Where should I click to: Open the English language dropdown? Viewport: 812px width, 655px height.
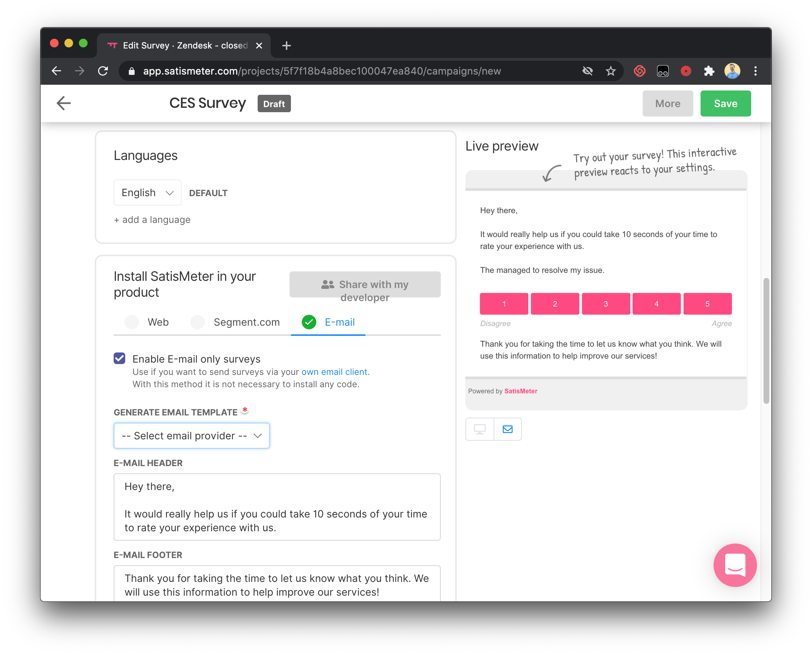coord(148,193)
